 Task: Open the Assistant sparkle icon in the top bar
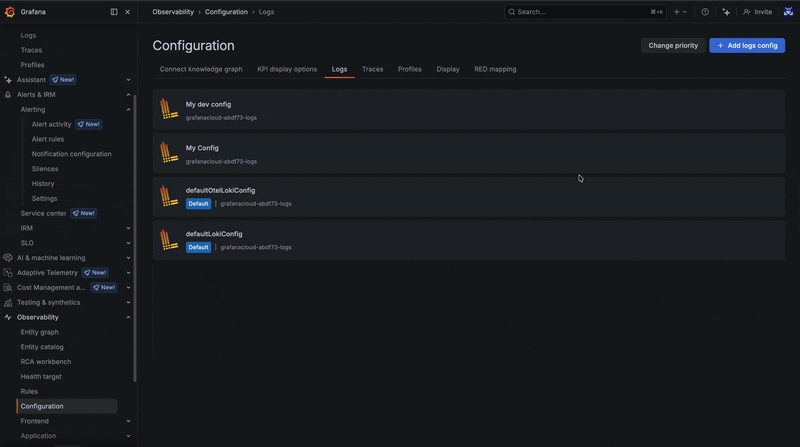pos(726,12)
